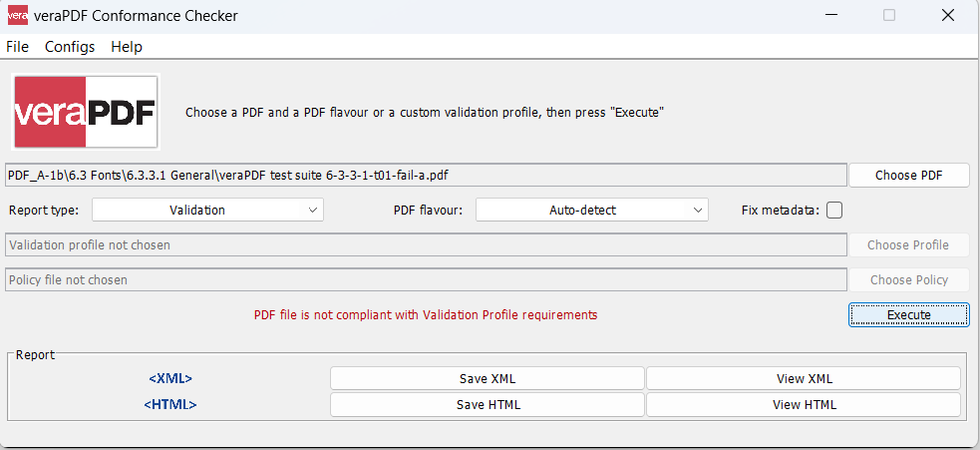This screenshot has height=450, width=980.
Task: Minimize the veraPDF window
Action: [x=830, y=16]
